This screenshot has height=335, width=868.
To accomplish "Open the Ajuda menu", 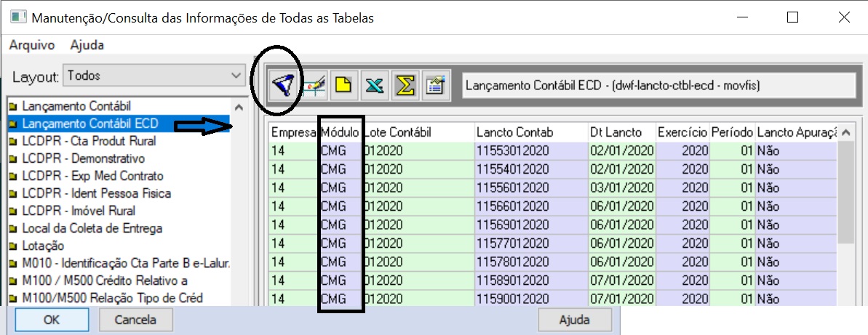I will (87, 45).
